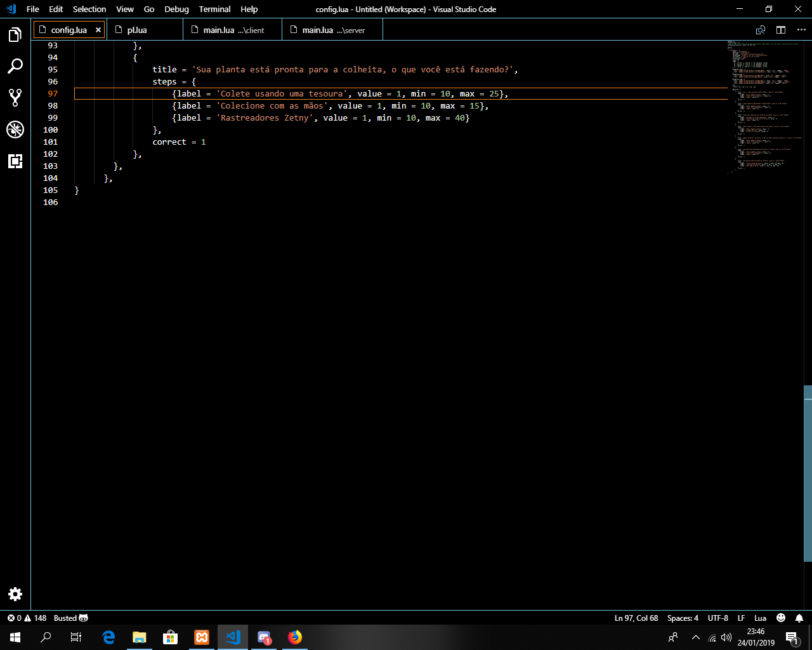Image resolution: width=812 pixels, height=650 pixels.
Task: Click Ln 97, Col 68 position indicator
Action: pos(636,618)
